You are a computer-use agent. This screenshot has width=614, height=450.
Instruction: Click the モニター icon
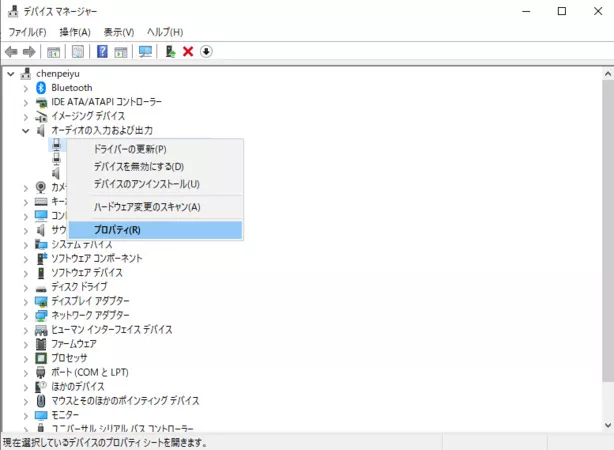[41, 415]
